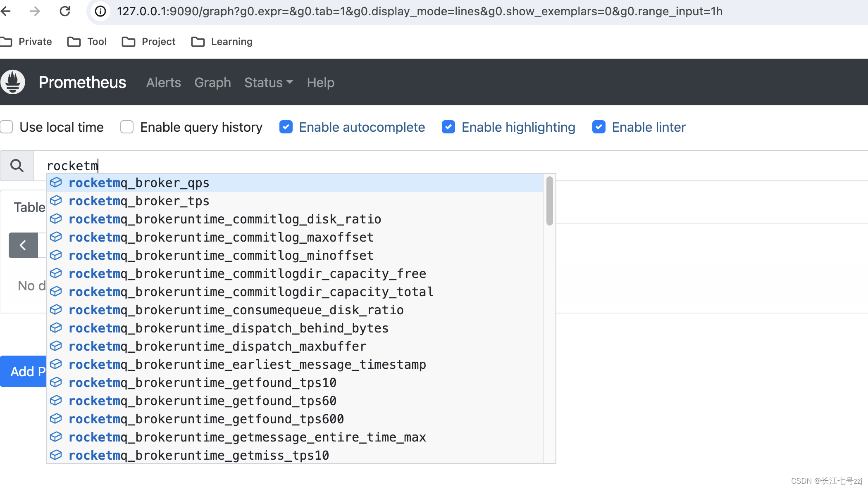Image resolution: width=868 pixels, height=489 pixels.
Task: Open the Help link
Action: point(320,83)
